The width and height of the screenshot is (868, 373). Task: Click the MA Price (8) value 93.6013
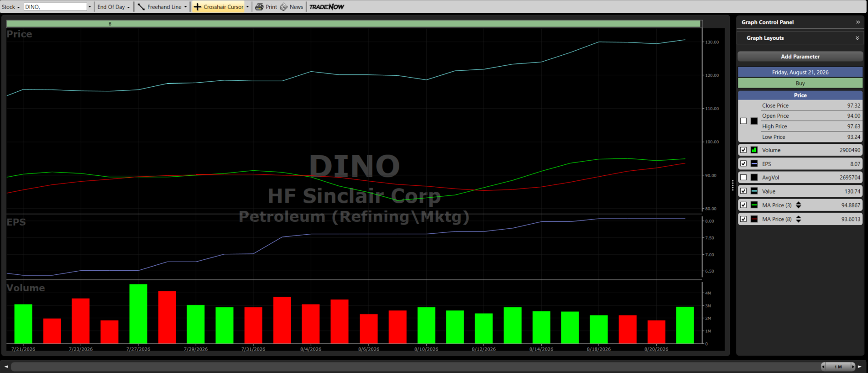coord(851,219)
